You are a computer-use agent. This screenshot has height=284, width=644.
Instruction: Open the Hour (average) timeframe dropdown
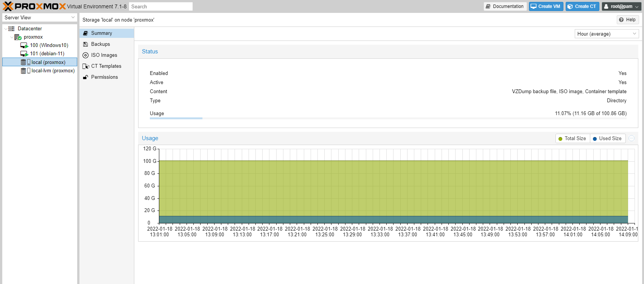pos(607,34)
